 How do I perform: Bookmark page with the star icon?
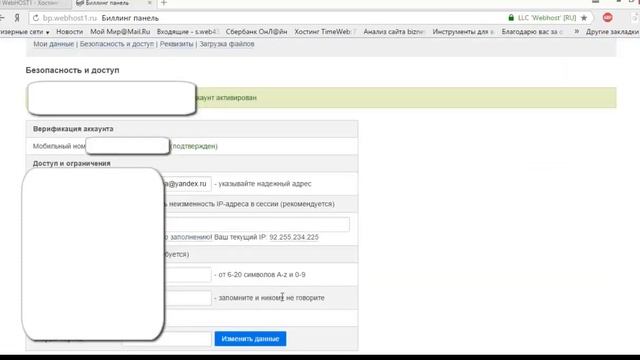[584, 18]
